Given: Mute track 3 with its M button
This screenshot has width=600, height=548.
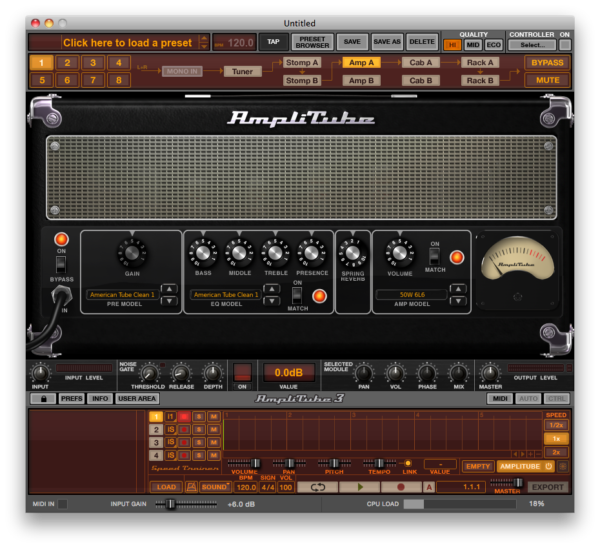Looking at the screenshot, I should (214, 442).
